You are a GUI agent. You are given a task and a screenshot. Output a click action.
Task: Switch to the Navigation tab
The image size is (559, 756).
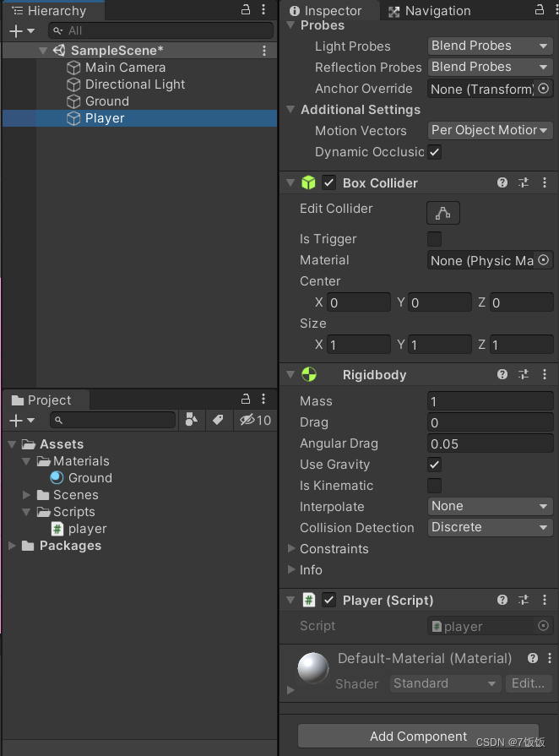[429, 11]
